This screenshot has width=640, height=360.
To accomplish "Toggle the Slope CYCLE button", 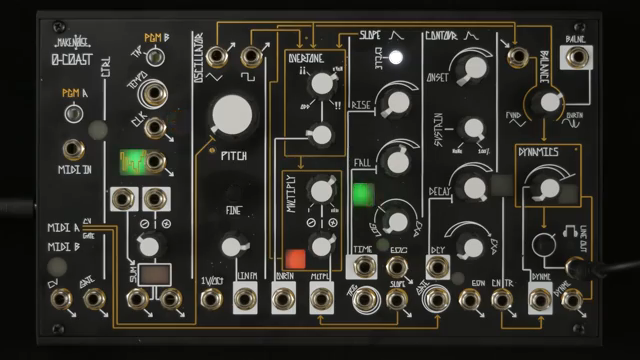I will 395,58.
